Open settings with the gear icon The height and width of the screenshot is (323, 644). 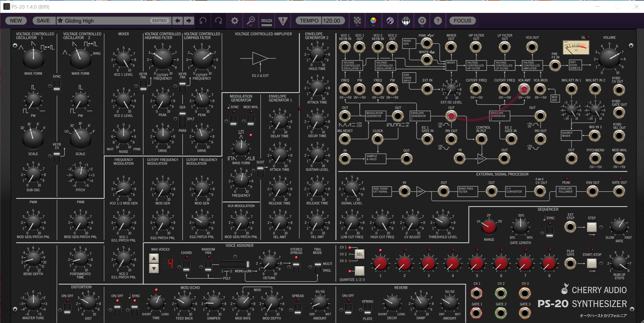[x=234, y=21]
